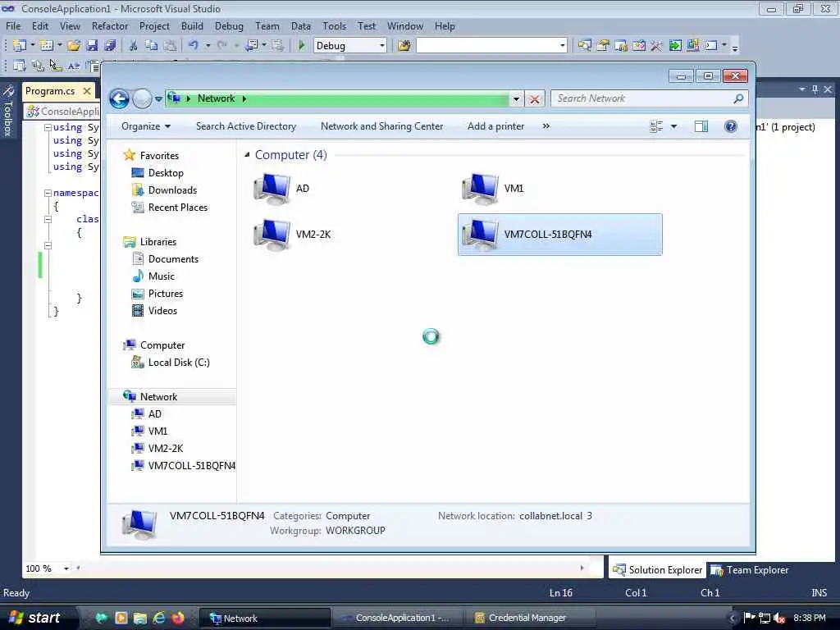
Task: Open Network and Sharing Center
Action: 382,126
